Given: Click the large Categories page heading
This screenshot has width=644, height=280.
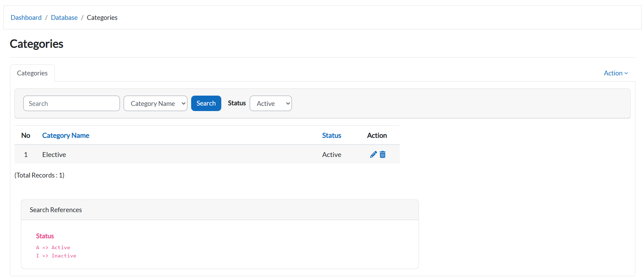Looking at the screenshot, I should point(36,44).
